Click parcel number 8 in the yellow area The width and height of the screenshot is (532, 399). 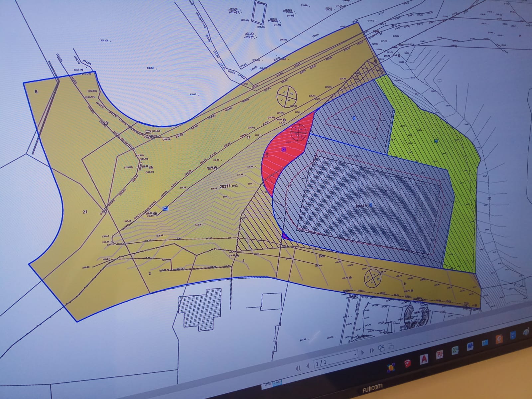point(36,91)
